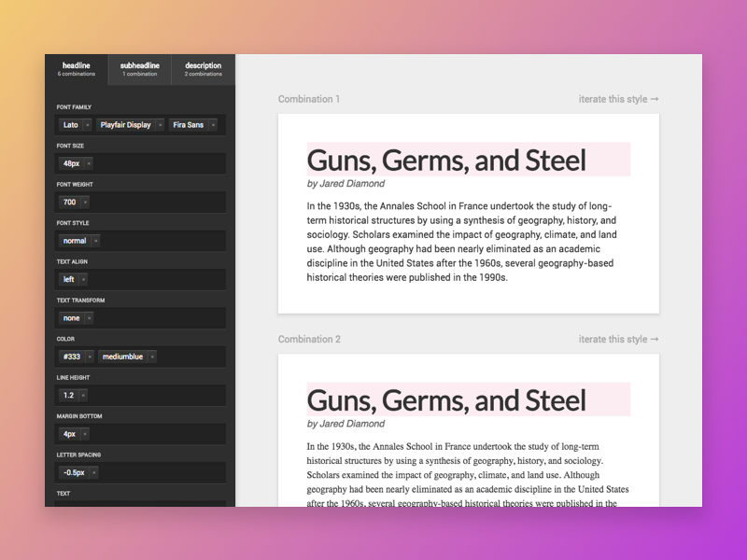Remove the Lato font tag
The width and height of the screenshot is (747, 560).
(87, 125)
